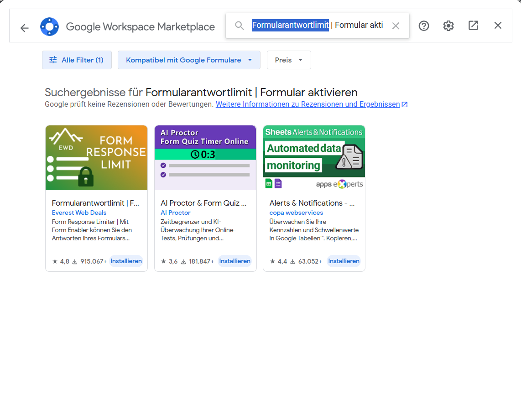521x420 pixels.
Task: Open the Alle Filter panel
Action: point(77,60)
